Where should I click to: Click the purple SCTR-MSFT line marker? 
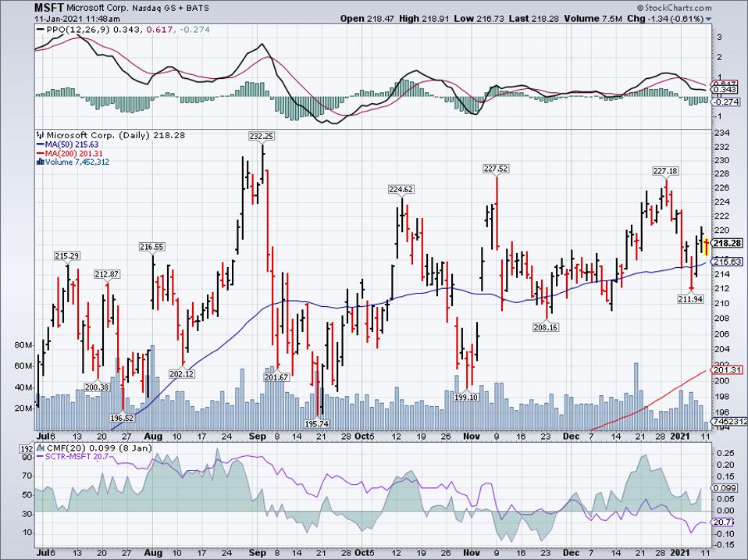point(40,456)
